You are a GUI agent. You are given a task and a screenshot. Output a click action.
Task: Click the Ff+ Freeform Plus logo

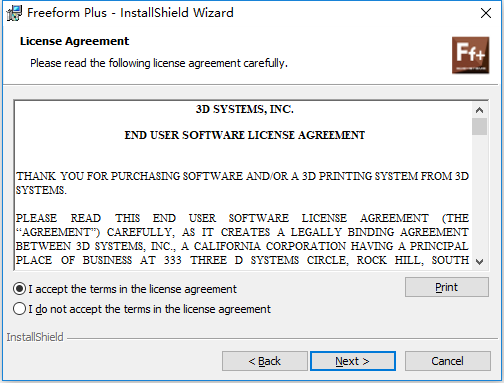(470, 55)
